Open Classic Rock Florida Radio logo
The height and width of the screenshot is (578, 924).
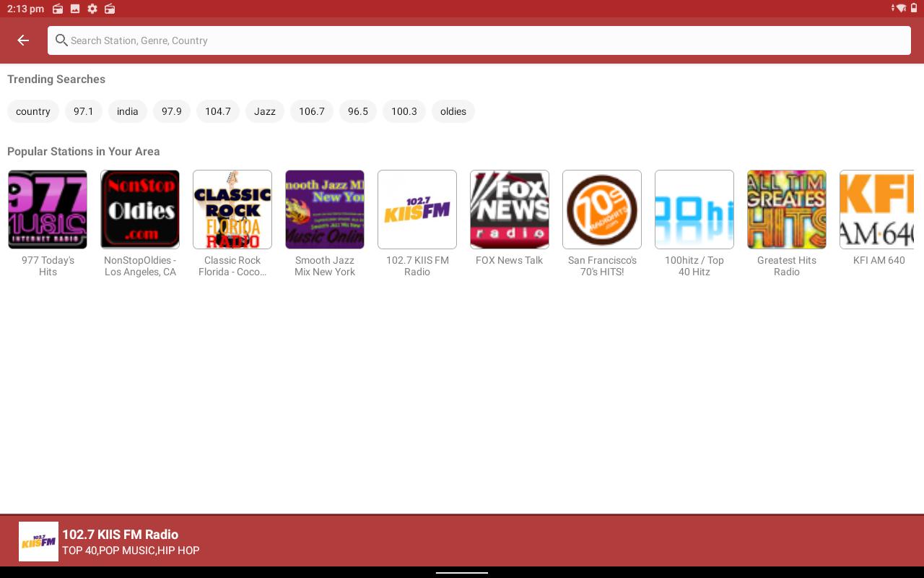[x=232, y=210]
